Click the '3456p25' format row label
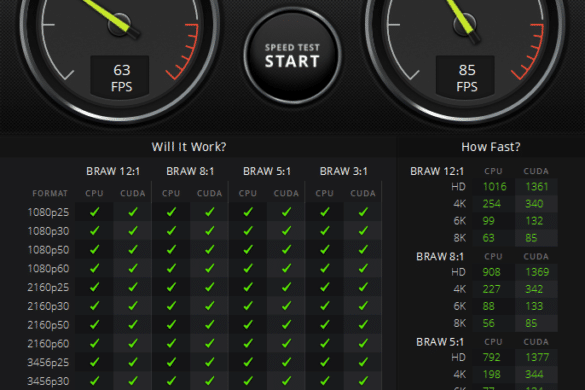 click(x=48, y=362)
